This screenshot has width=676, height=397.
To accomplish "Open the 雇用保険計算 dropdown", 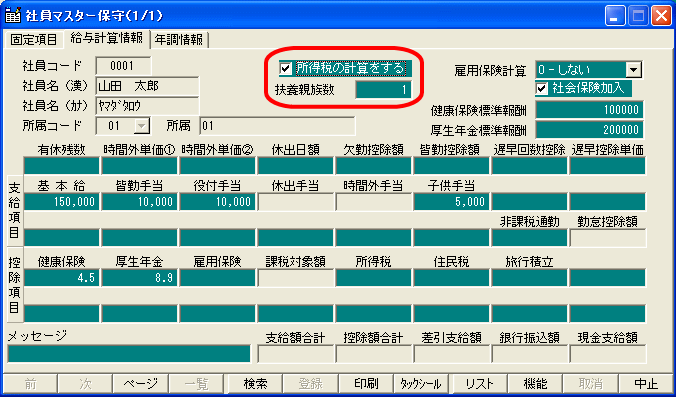I will click(633, 69).
